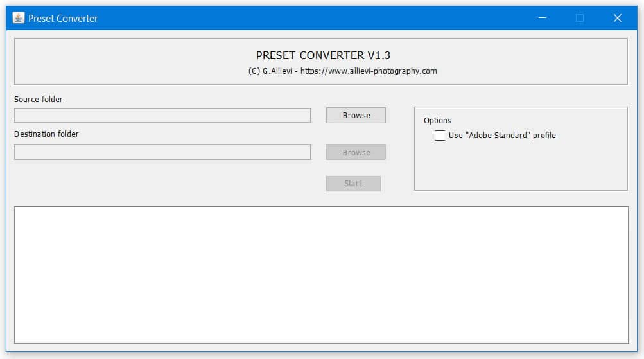Click the Use "Adobe Standard" profile label text

(501, 136)
